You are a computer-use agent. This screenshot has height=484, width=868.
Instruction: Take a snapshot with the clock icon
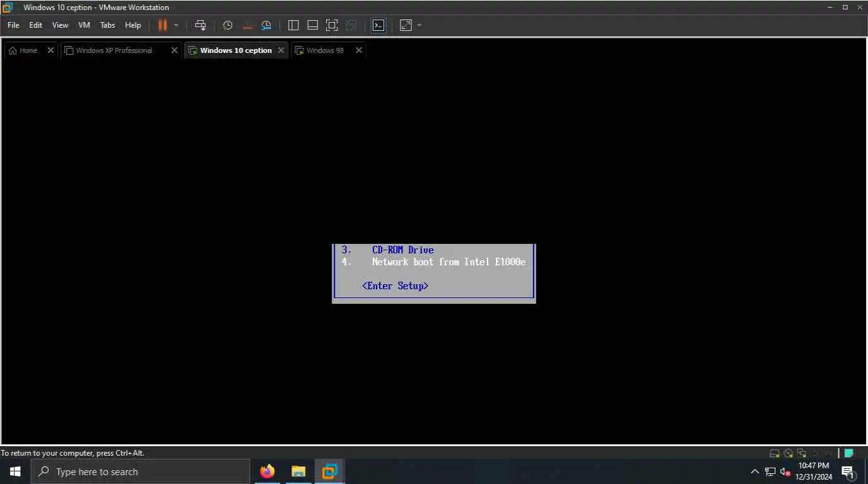(228, 25)
